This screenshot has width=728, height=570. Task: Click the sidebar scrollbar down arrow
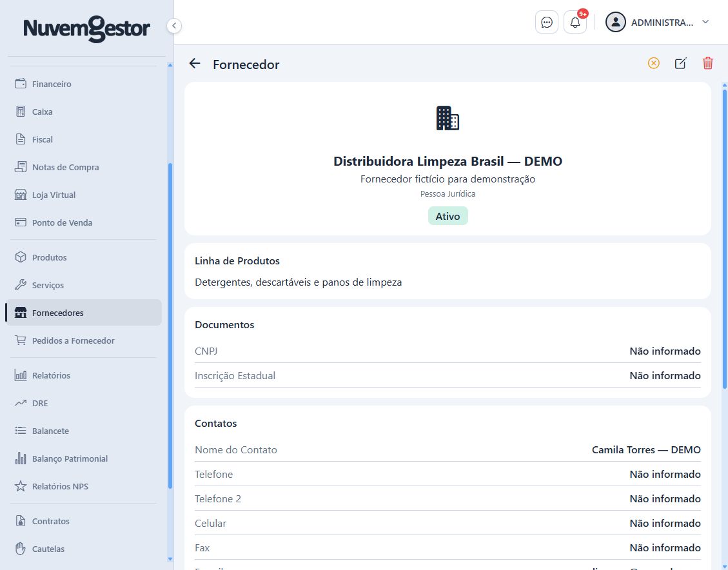click(170, 559)
